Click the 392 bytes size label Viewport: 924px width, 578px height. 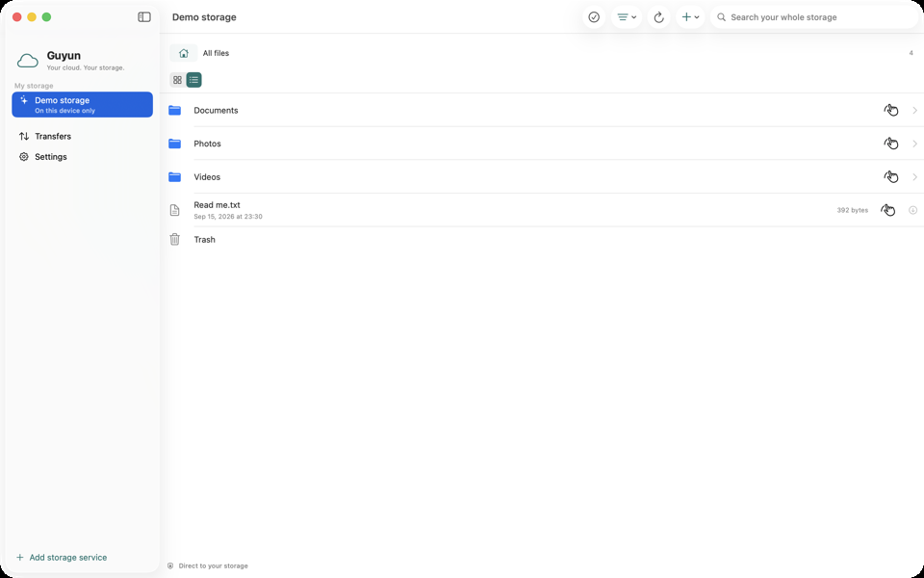tap(852, 210)
